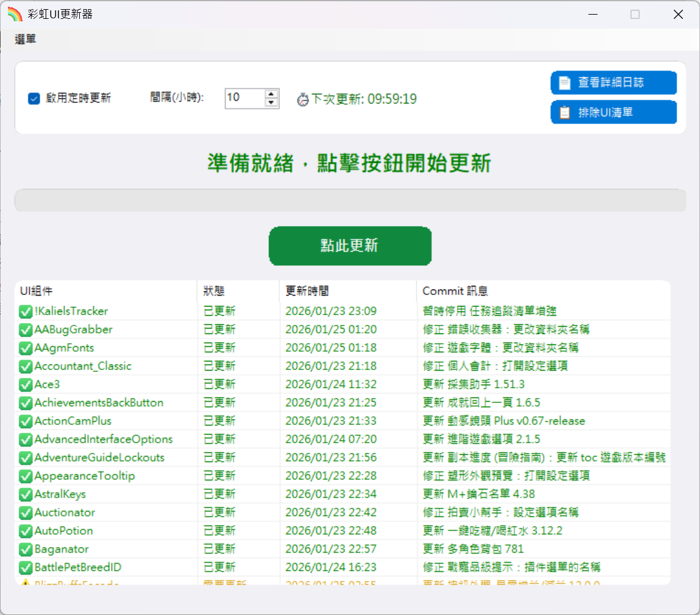This screenshot has height=615, width=700.
Task: Click the green check icon for AstralKeys
Action: 26,494
